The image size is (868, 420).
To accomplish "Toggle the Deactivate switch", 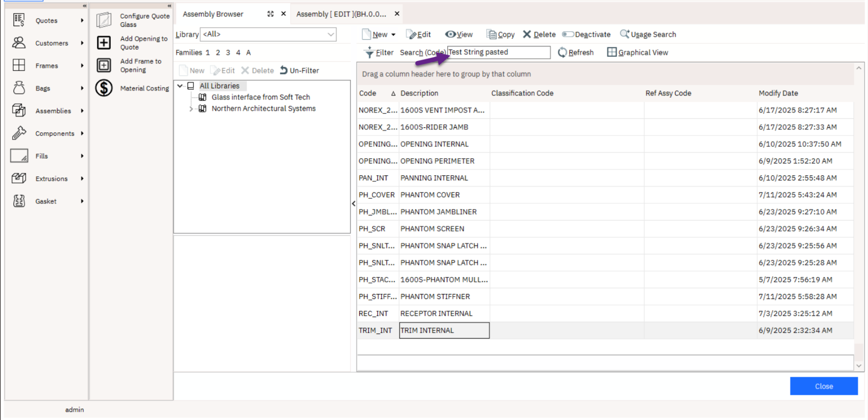I will (568, 34).
